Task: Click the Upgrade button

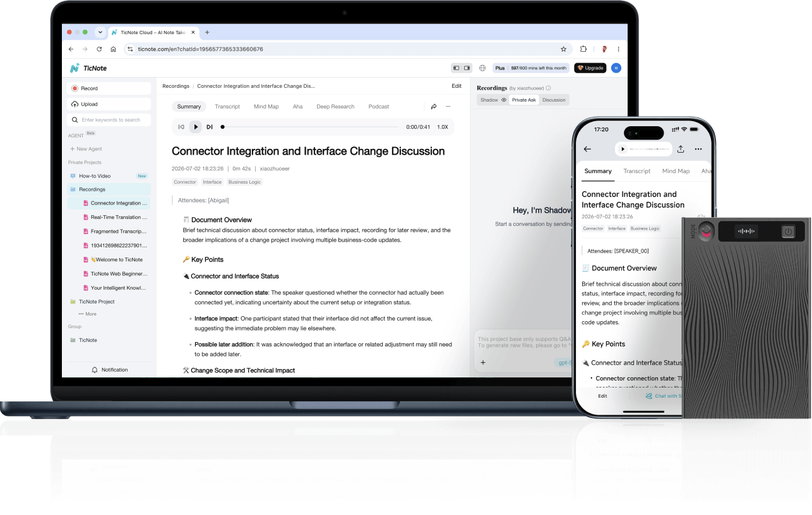Action: [x=590, y=68]
